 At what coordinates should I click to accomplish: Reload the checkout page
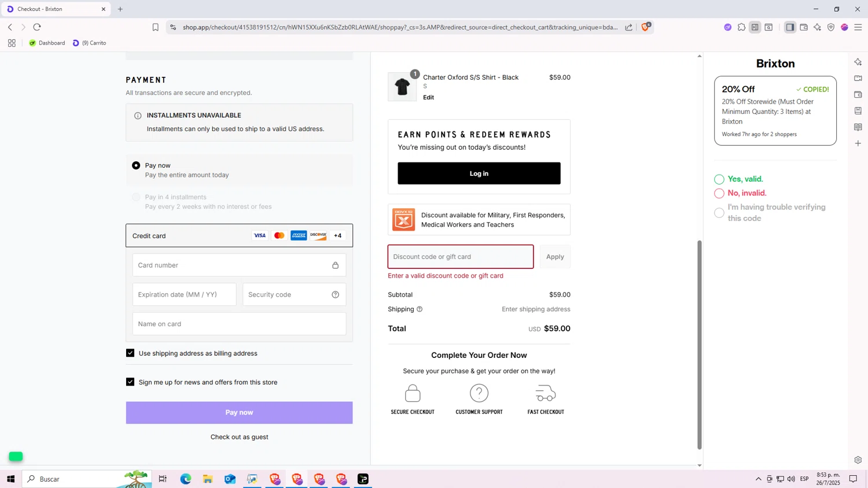click(37, 27)
